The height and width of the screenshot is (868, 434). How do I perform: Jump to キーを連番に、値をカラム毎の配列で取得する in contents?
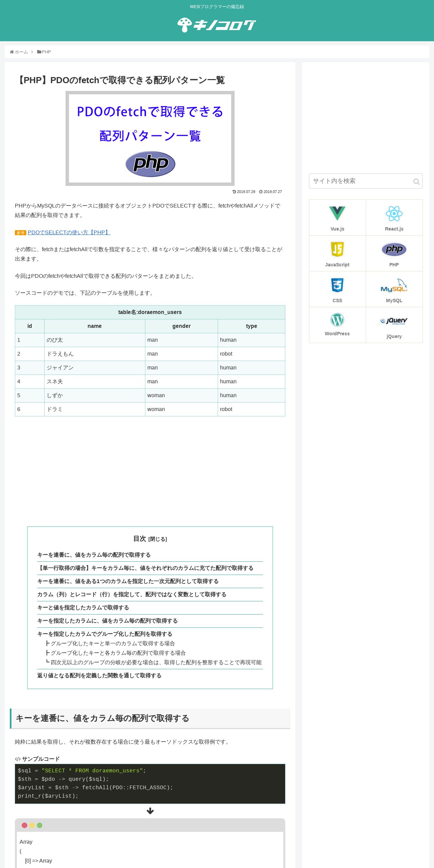pos(94,555)
